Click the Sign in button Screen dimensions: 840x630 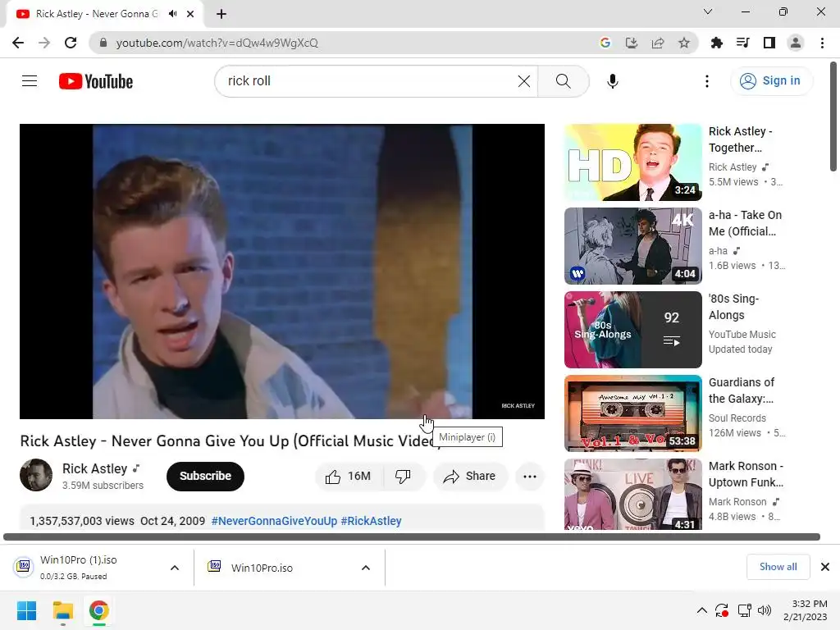[770, 81]
